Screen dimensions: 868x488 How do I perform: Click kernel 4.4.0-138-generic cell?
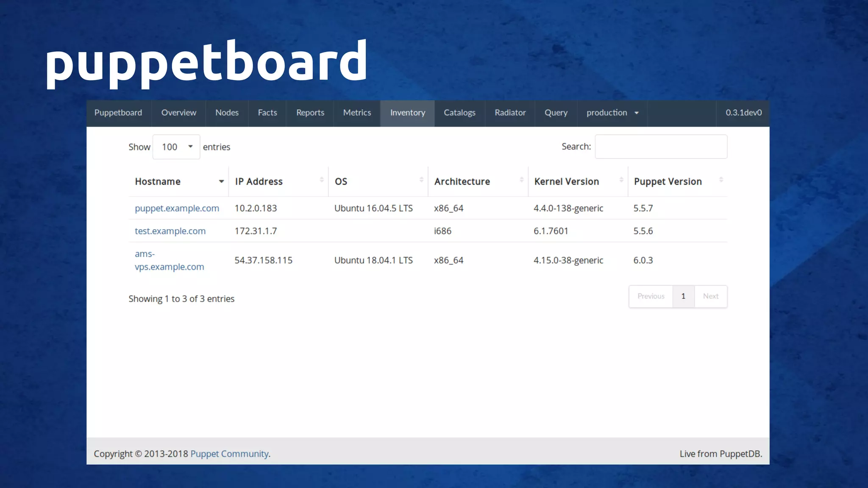click(568, 208)
